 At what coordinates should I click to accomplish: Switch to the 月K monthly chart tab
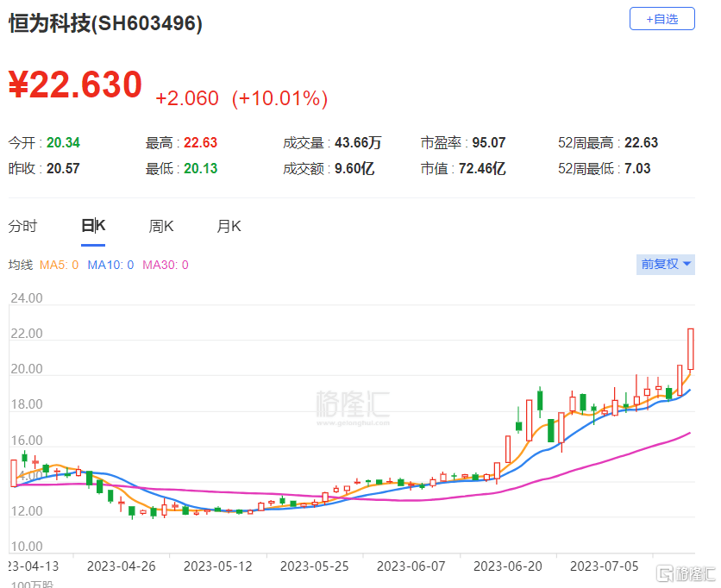229,227
